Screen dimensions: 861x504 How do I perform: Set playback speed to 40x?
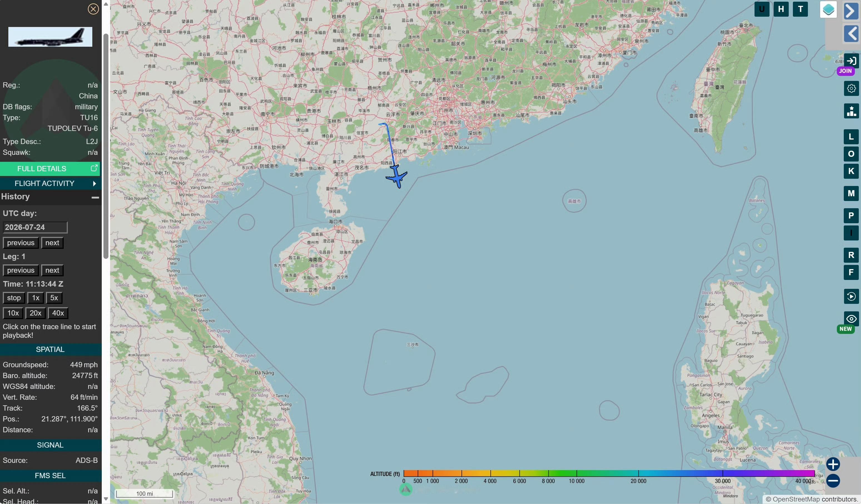[58, 313]
